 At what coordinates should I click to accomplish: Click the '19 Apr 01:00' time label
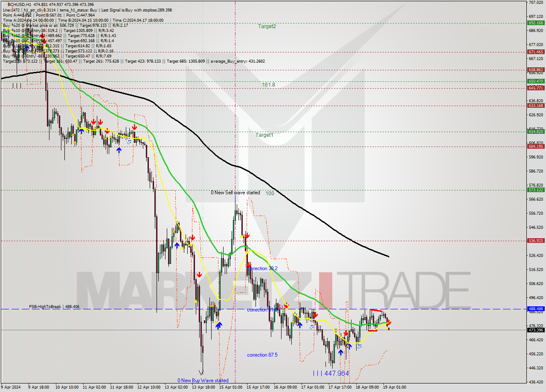pyautogui.click(x=395, y=387)
